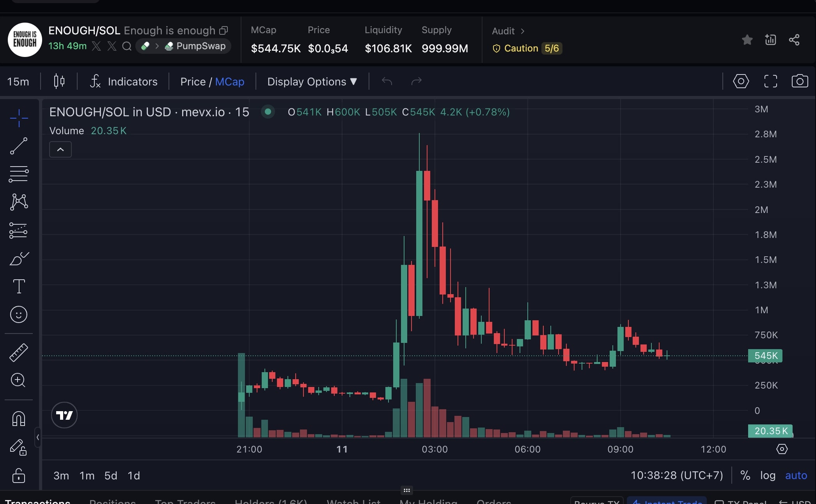816x504 pixels.
Task: Click the ENOUGH IS ENOUGH token logo
Action: click(25, 40)
